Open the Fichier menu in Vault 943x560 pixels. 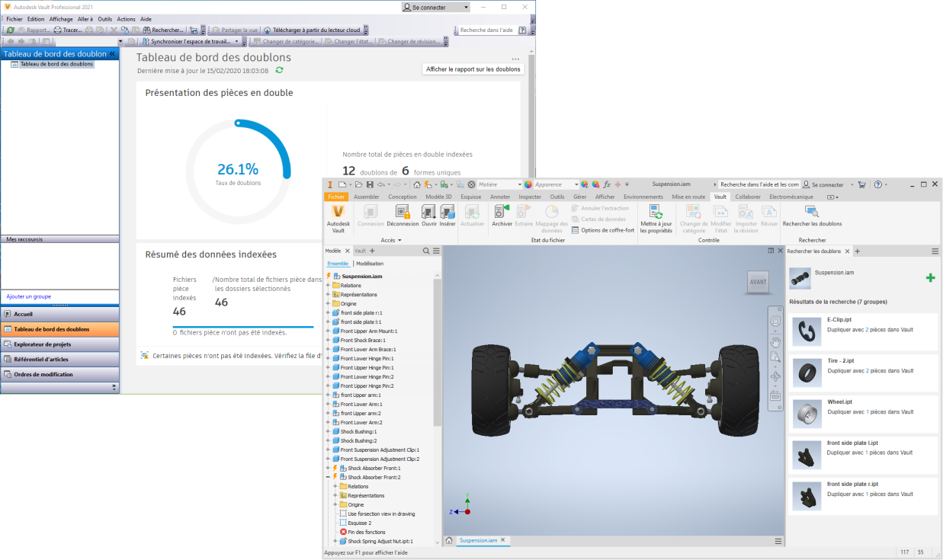[x=14, y=19]
